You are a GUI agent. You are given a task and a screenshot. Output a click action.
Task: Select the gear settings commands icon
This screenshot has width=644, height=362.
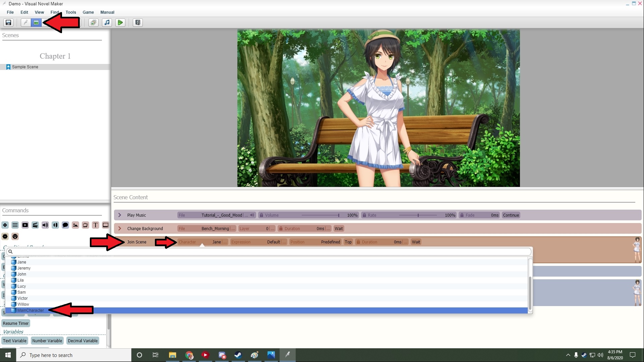point(5,236)
